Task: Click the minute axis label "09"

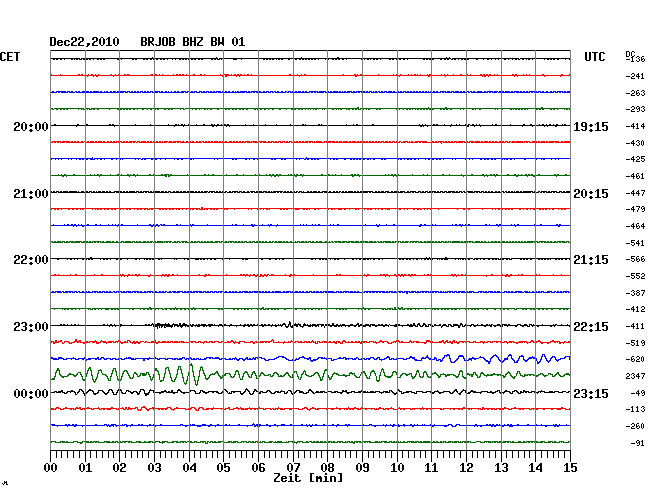Action: [x=362, y=468]
